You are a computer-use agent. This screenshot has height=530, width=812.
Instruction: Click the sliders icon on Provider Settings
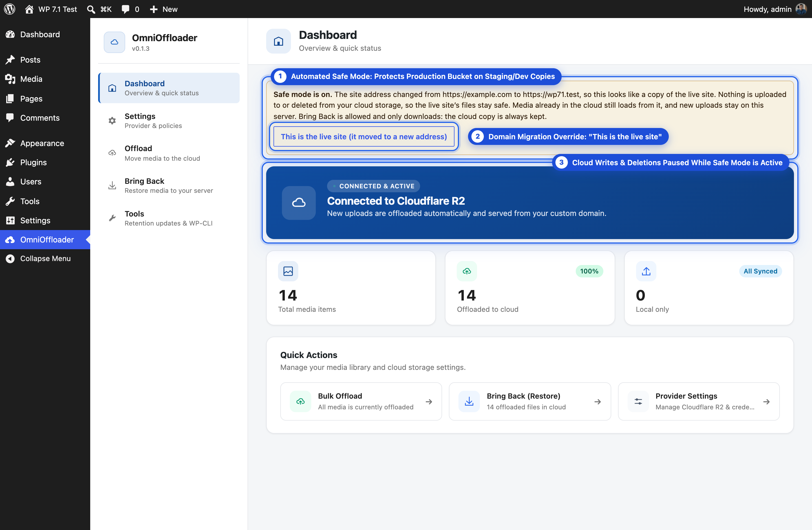coord(638,401)
